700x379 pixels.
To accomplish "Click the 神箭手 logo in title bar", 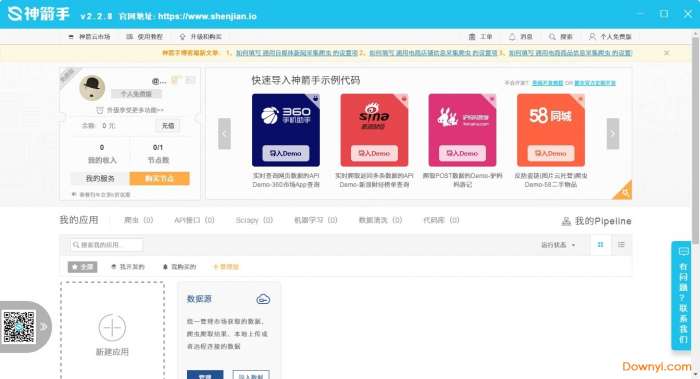I will point(38,14).
